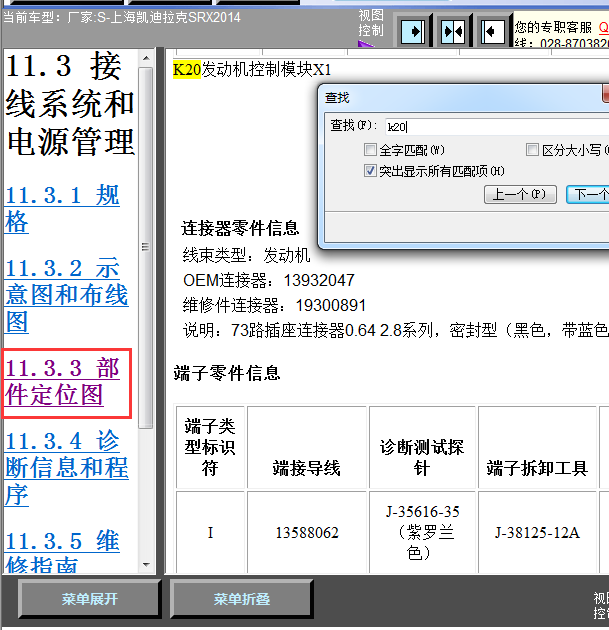The width and height of the screenshot is (609, 630).
Task: Open the 11.3.5 维修指南 link
Action: [x=62, y=551]
